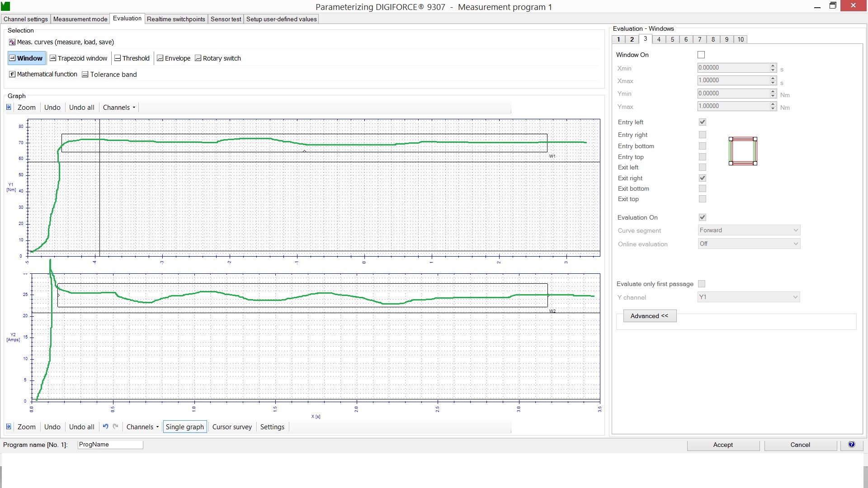Select evaluation window tab 5
Viewport: 868px width, 488px height.
click(x=672, y=39)
